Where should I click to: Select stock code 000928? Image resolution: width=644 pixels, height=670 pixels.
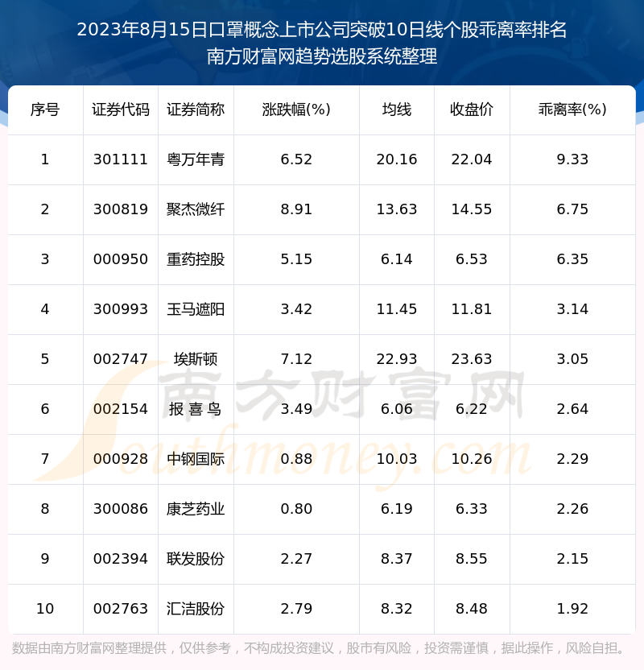tap(121, 459)
